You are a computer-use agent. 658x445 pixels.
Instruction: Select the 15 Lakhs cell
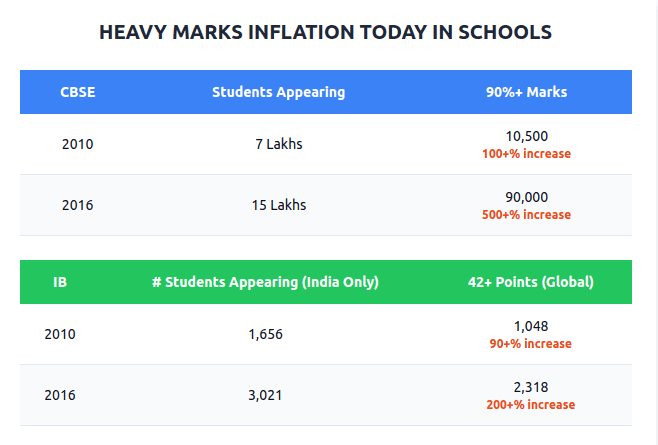coord(278,205)
